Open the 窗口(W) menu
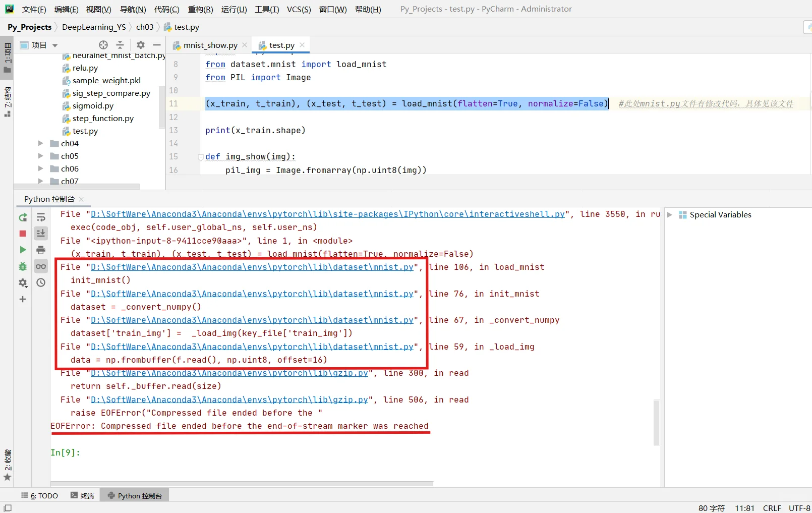Screen dimensions: 812x513 point(333,9)
